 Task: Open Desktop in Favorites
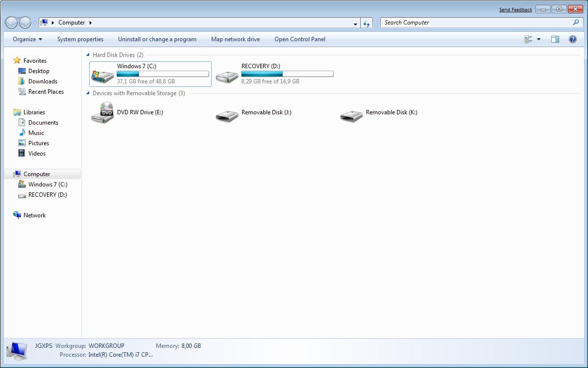tap(39, 71)
